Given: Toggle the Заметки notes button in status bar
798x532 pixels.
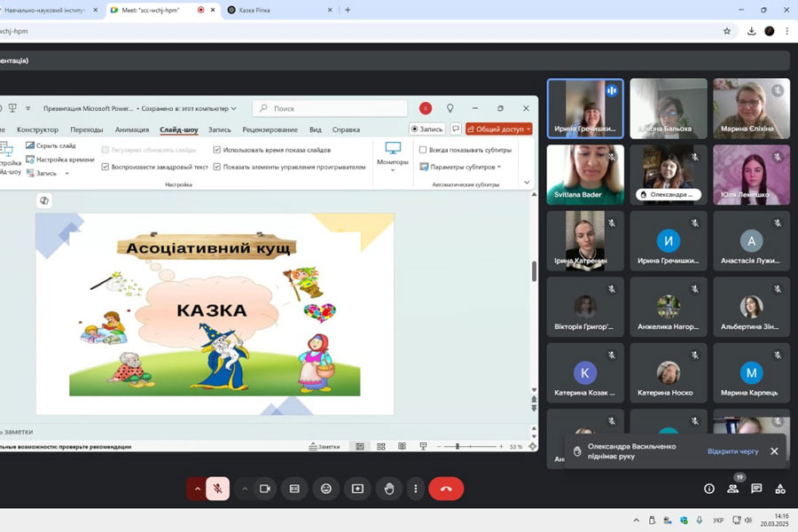Looking at the screenshot, I should pos(325,447).
